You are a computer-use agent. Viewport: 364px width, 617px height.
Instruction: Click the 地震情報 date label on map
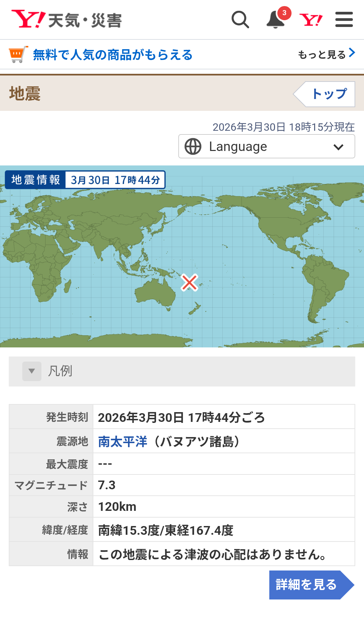[115, 180]
